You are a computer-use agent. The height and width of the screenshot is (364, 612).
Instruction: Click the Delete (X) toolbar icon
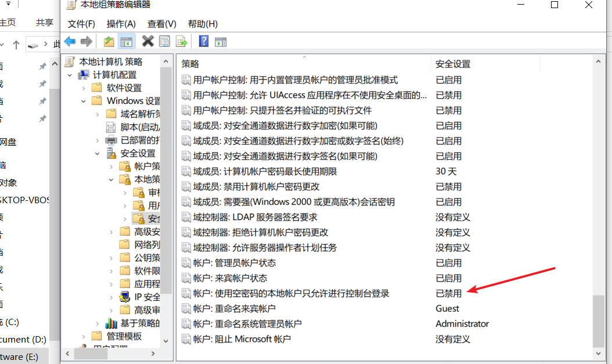pos(148,41)
